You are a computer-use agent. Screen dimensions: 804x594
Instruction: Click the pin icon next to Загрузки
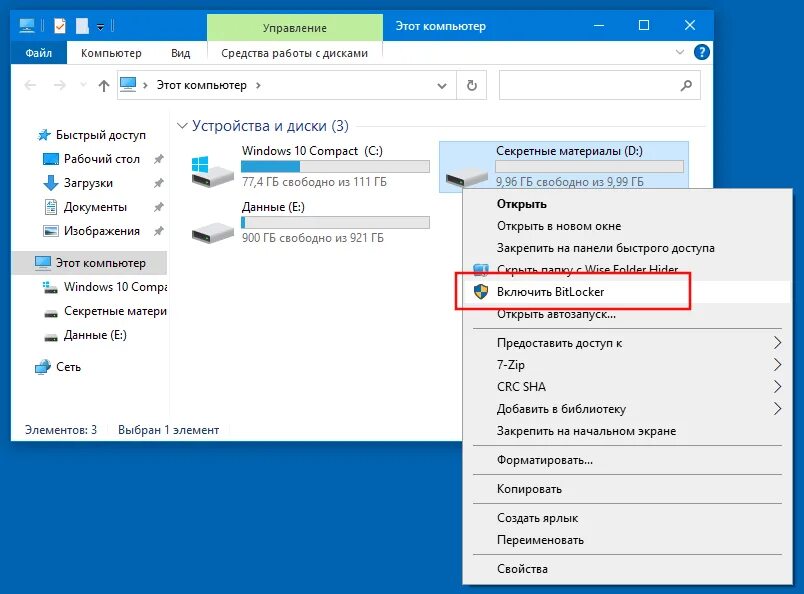pyautogui.click(x=158, y=183)
